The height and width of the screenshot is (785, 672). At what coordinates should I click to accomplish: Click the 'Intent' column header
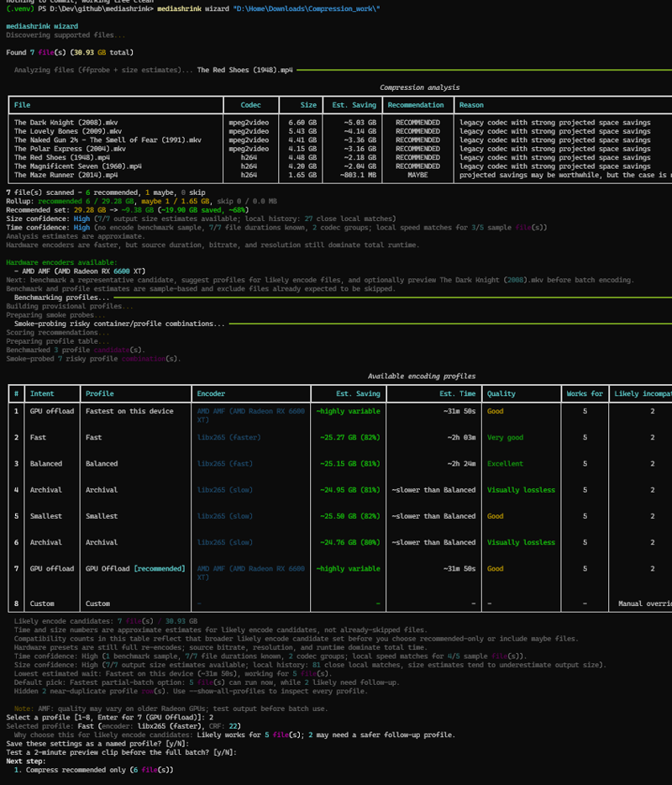[42, 394]
